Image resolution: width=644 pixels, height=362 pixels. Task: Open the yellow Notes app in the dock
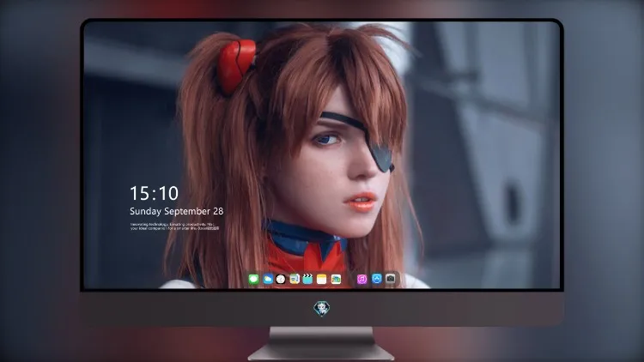(x=322, y=279)
